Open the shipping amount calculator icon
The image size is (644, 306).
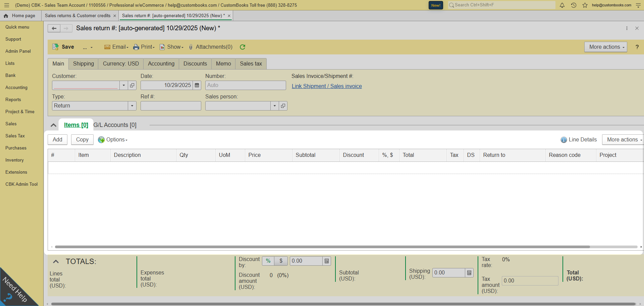pos(469,273)
